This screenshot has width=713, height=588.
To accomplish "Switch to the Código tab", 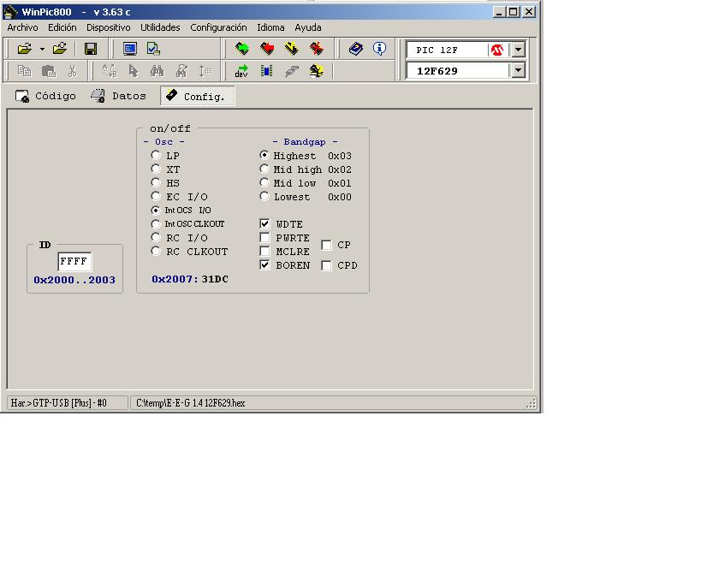I will 46,96.
